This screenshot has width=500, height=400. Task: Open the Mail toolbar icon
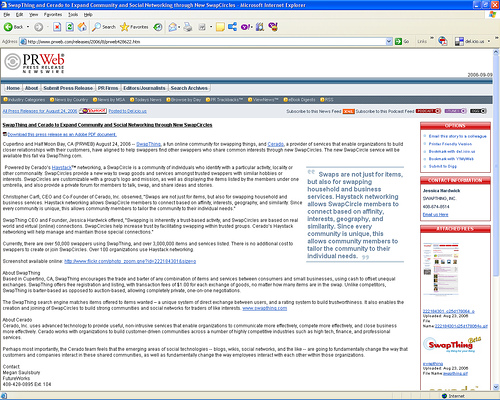pyautogui.click(x=172, y=27)
